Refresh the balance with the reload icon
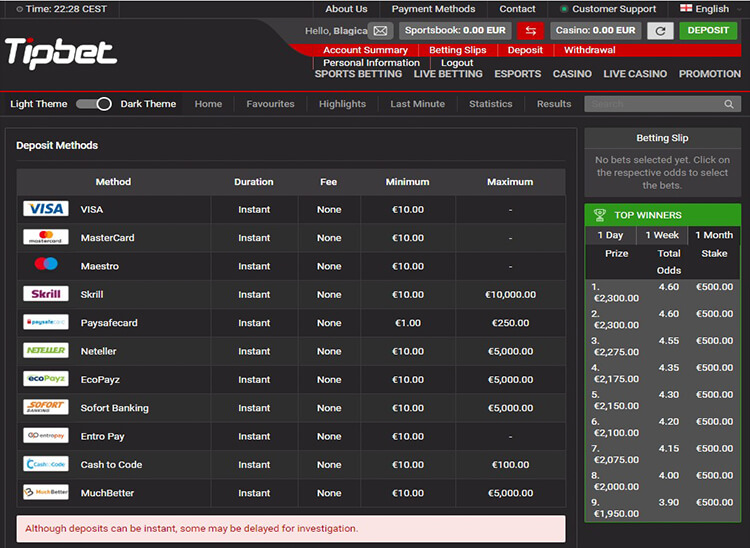 pyautogui.click(x=659, y=31)
